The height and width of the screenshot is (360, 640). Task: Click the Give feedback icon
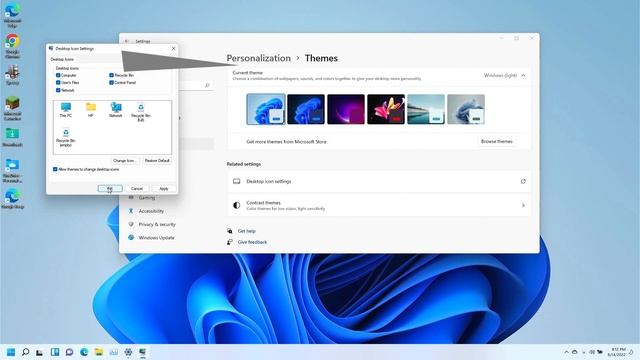(230, 242)
